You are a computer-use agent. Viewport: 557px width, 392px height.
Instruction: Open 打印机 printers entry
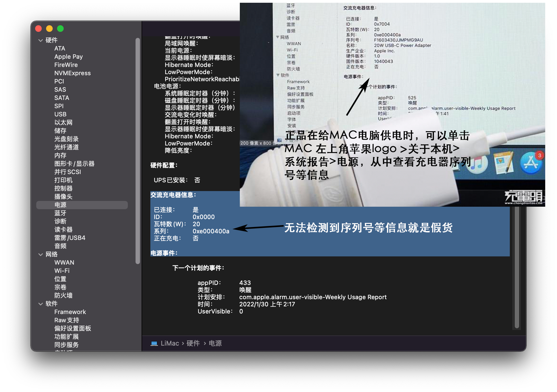pyautogui.click(x=63, y=180)
